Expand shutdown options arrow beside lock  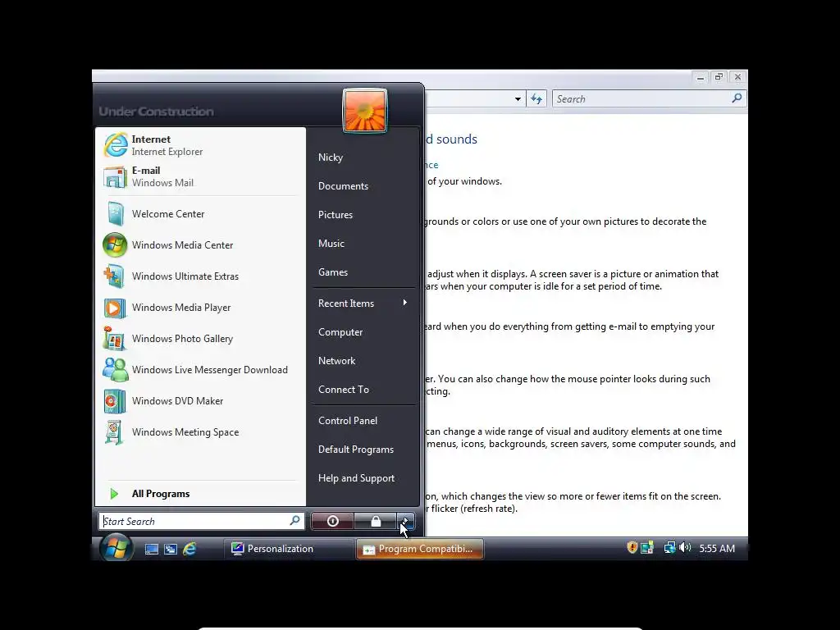click(x=405, y=521)
